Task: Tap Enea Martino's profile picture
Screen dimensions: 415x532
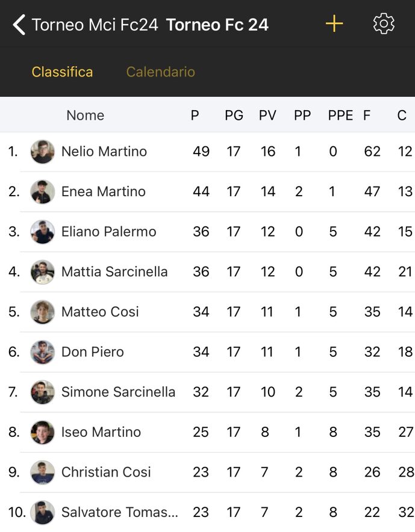Action: 43,192
